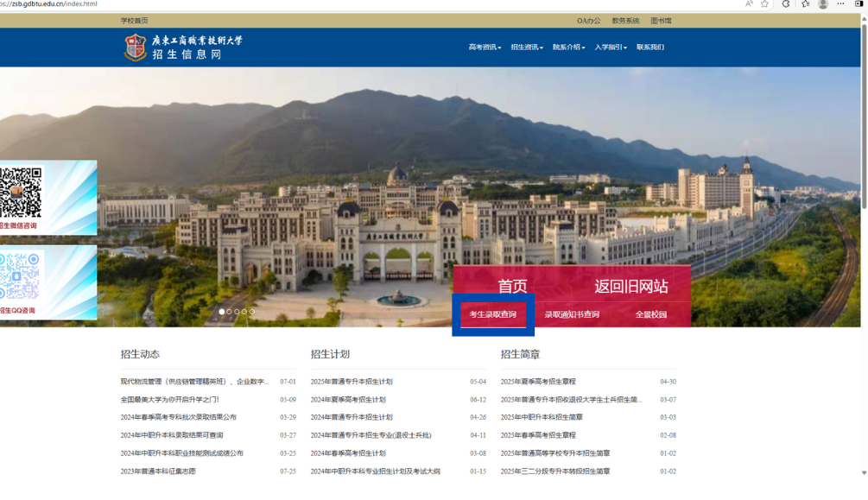
Task: Add page to favorites with star icon
Action: tap(764, 4)
